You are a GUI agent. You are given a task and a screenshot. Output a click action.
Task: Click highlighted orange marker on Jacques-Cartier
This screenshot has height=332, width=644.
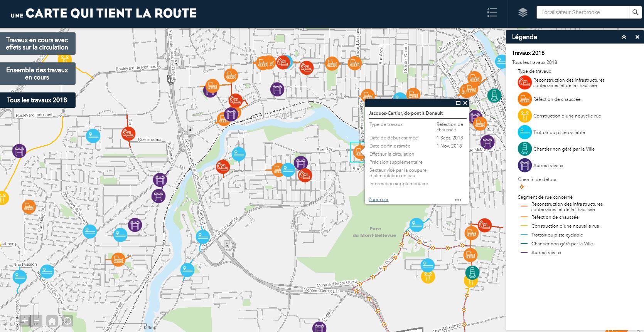coord(359,152)
